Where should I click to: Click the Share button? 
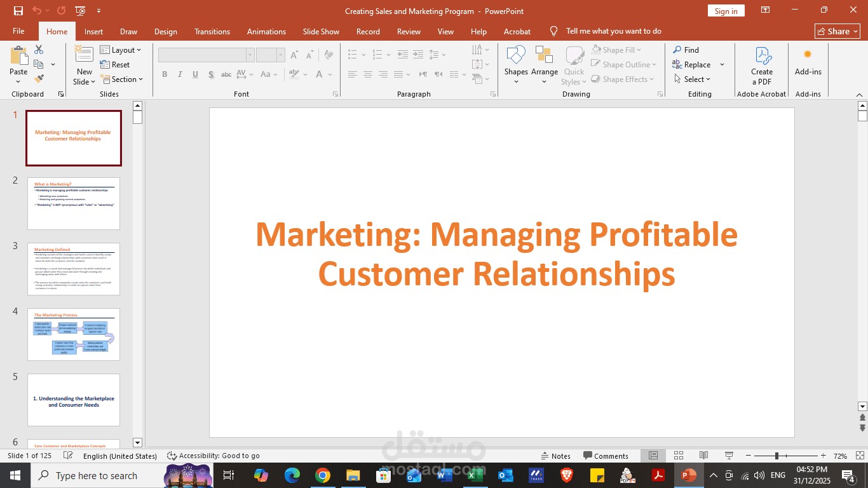(x=837, y=31)
